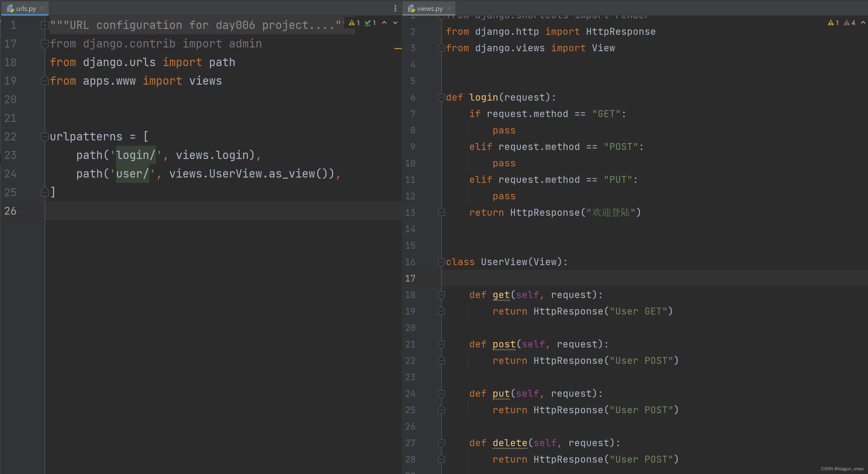Collapse the urlpatterns list fold marker

click(45, 136)
